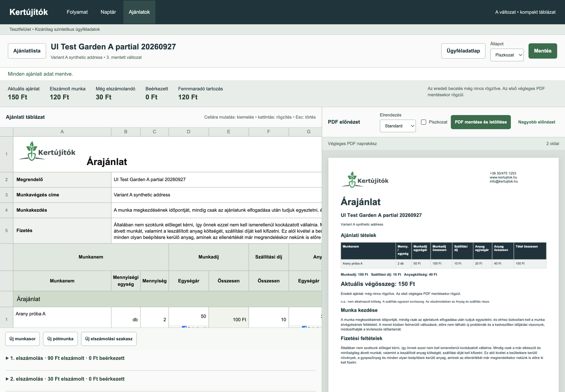The height and width of the screenshot is (392, 565).
Task: Switch to the Naptár tab
Action: tap(108, 12)
